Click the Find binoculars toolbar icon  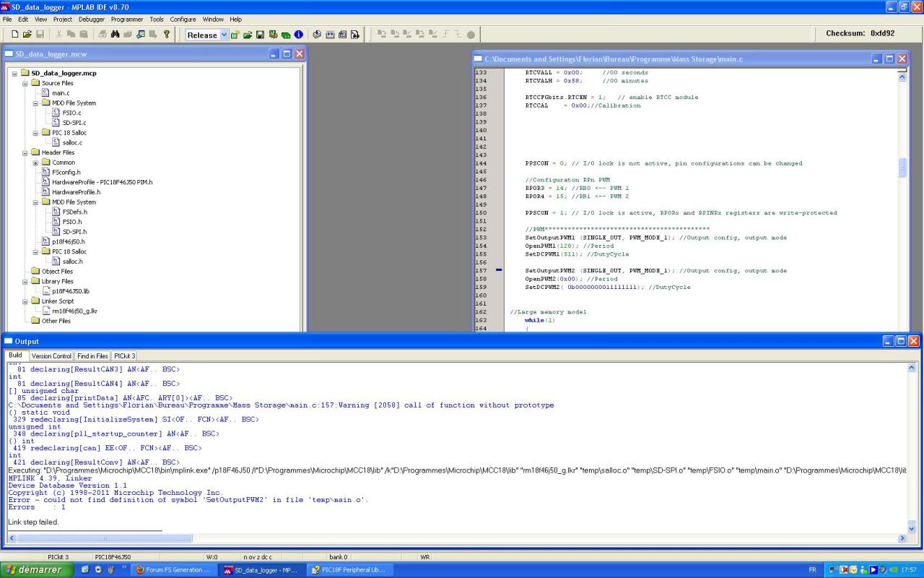[115, 34]
